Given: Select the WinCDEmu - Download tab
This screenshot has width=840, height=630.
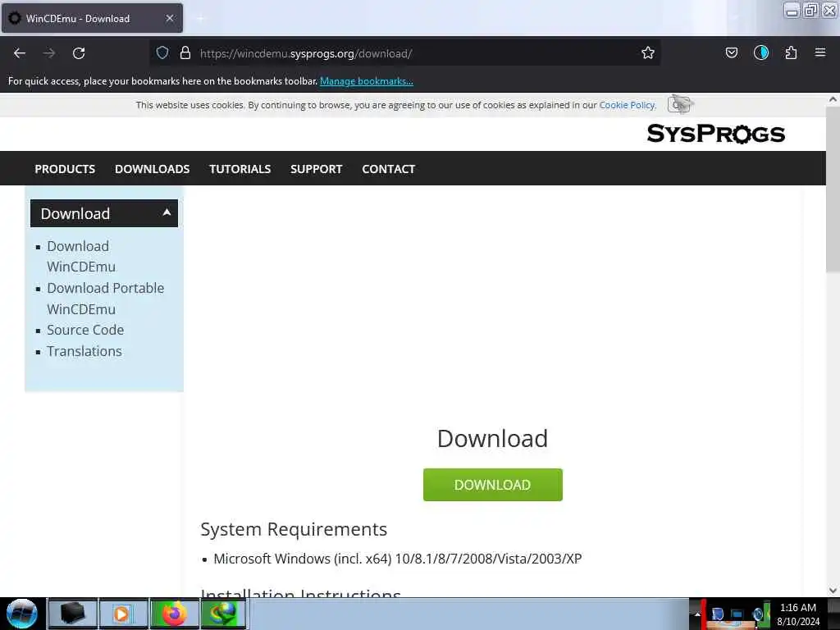Looking at the screenshot, I should click(92, 18).
